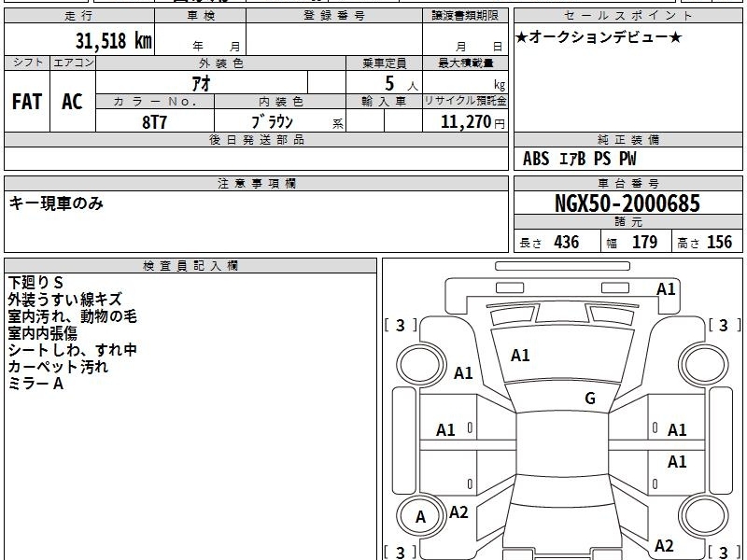Click the note 室内汚れ、動物の毛
Viewport: 747px width, 560px height.
[x=73, y=316]
